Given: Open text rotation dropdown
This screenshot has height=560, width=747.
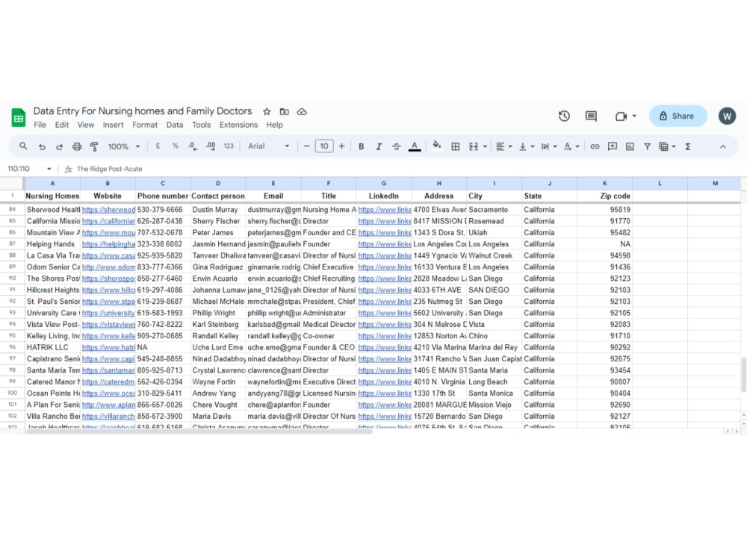Looking at the screenshot, I should pyautogui.click(x=571, y=146).
